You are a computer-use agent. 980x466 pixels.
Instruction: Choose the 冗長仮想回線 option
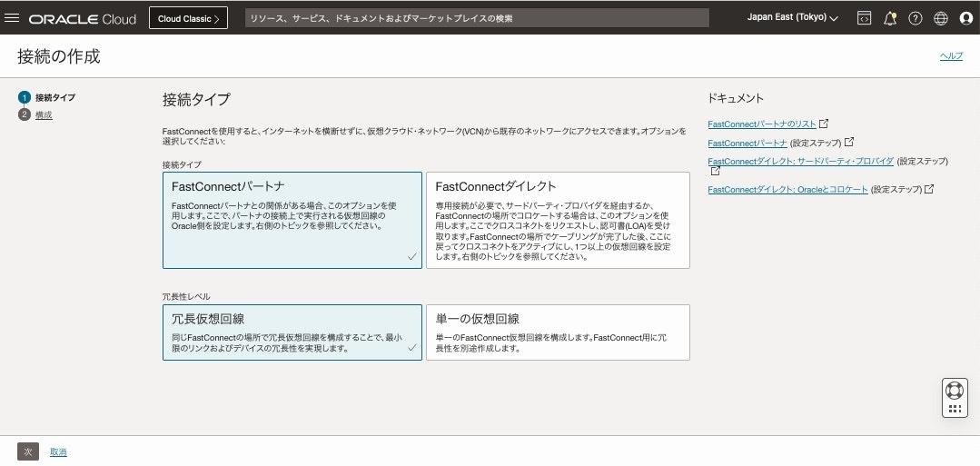pos(292,332)
